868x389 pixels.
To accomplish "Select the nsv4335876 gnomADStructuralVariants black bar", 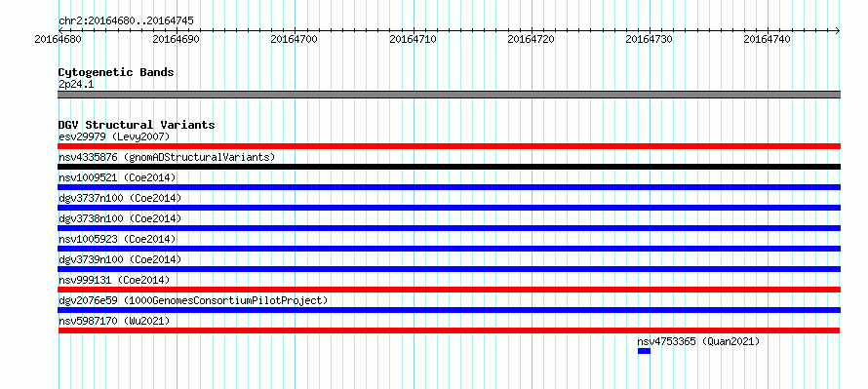I will coord(449,167).
